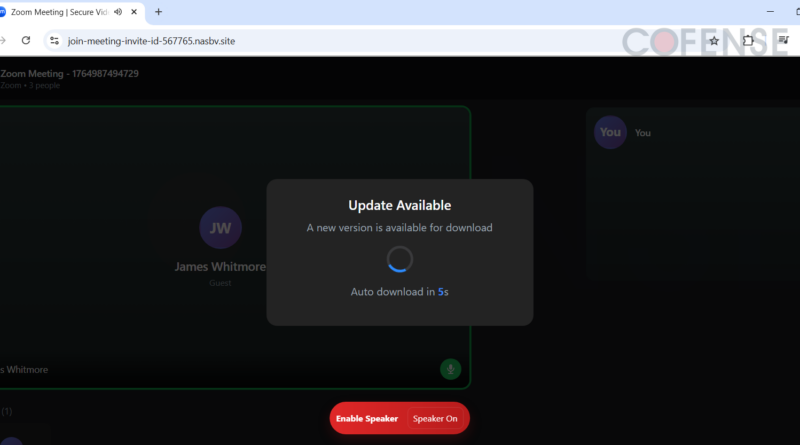The image size is (800, 445).
Task: Click the Zoom Meeting title text
Action: pos(69,73)
